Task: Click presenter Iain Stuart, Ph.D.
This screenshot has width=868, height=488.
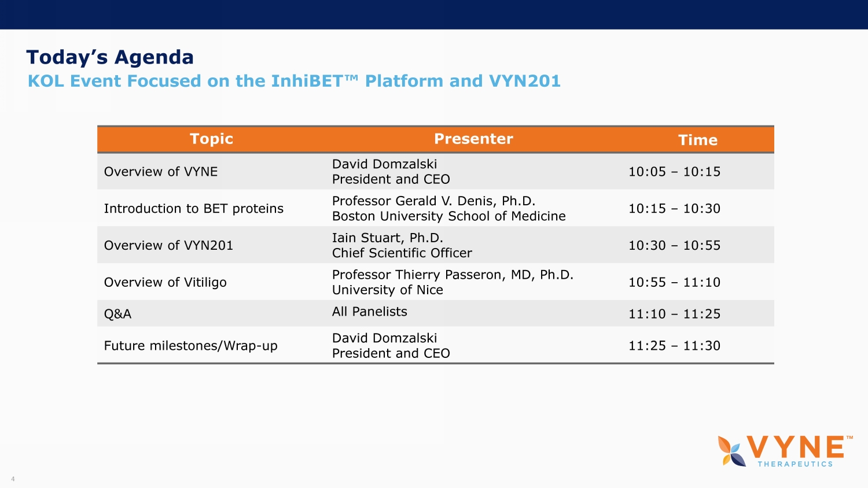Action: [387, 238]
